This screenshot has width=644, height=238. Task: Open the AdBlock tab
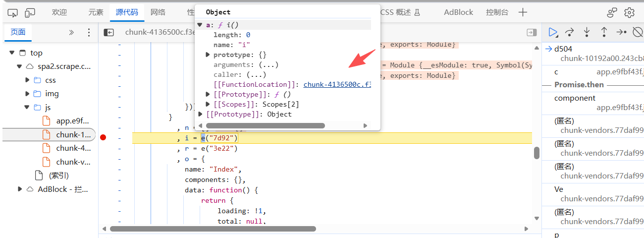(458, 12)
